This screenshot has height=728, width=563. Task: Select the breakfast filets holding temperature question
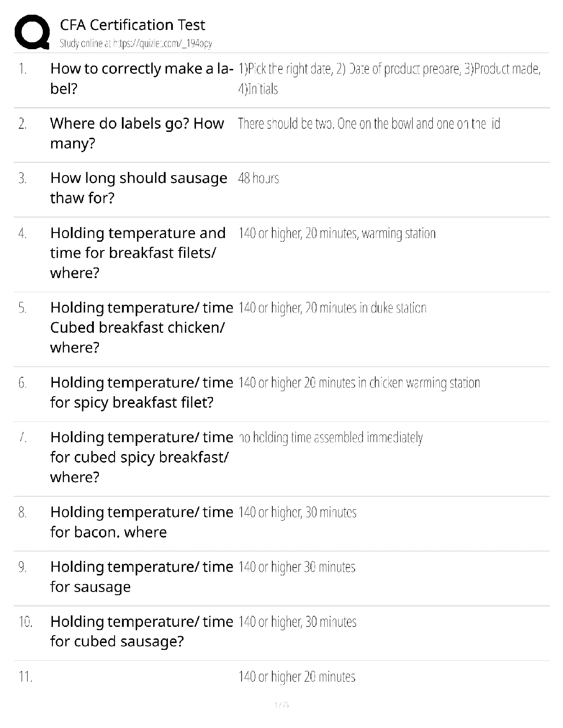pyautogui.click(x=138, y=252)
